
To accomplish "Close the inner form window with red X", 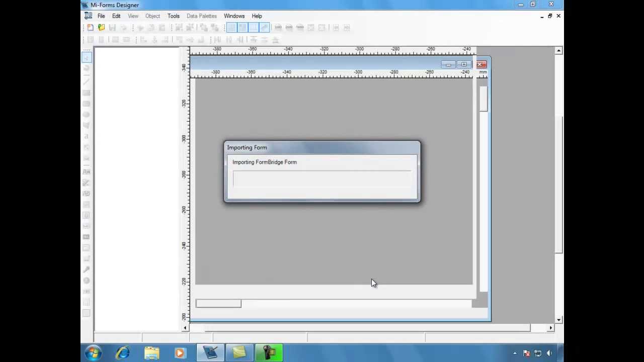I will [x=481, y=64].
